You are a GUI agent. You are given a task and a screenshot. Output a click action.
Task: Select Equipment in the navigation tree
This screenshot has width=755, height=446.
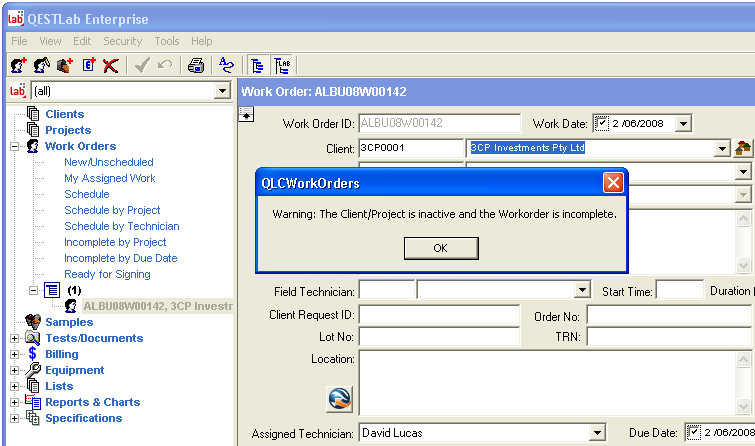point(74,370)
